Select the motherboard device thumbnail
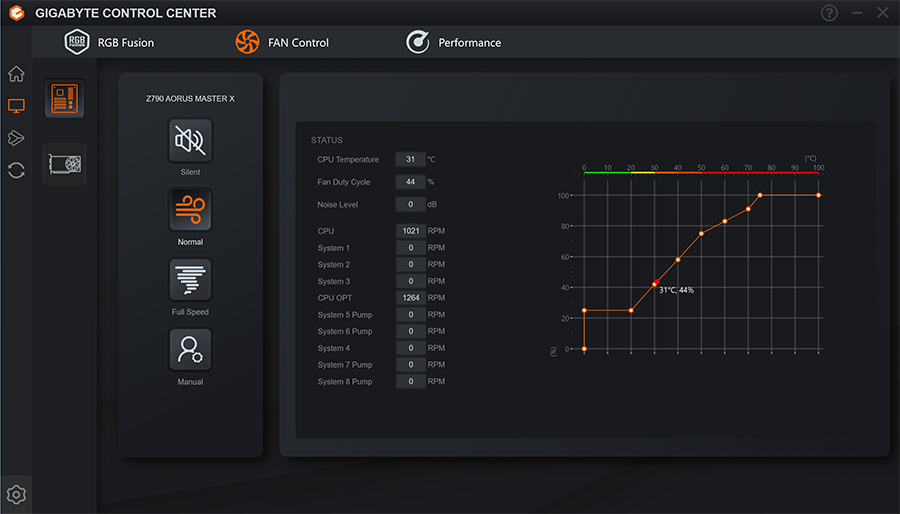Image resolution: width=900 pixels, height=514 pixels. [65, 99]
